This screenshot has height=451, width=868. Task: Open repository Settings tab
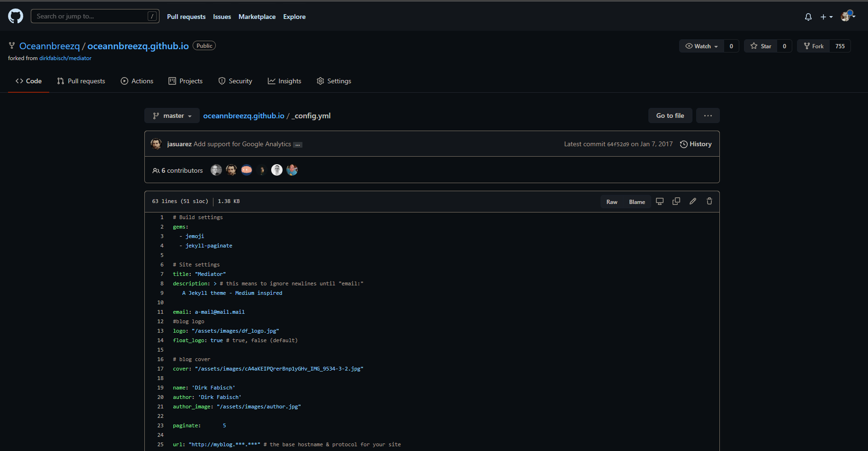(x=334, y=81)
